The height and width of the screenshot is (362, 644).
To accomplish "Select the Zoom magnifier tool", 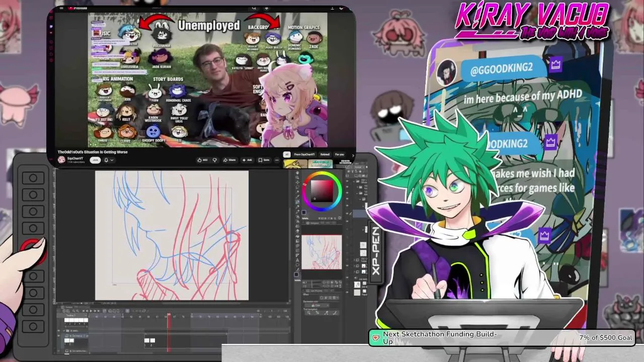I will [297, 177].
